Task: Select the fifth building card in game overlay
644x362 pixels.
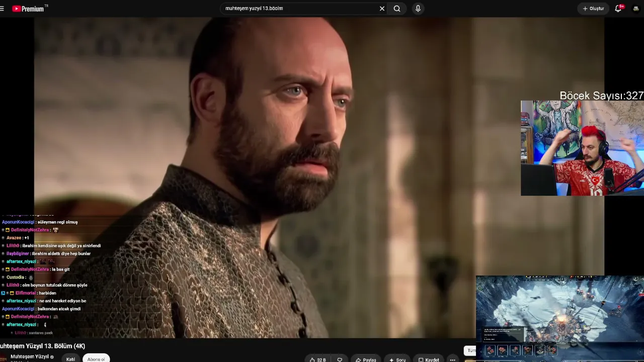Action: [x=540, y=350]
